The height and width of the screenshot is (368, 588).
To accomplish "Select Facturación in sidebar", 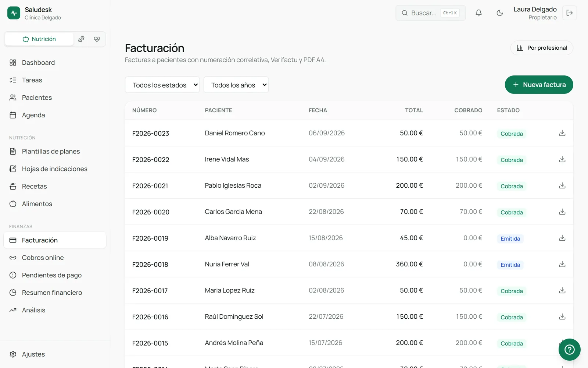I will pos(55,240).
